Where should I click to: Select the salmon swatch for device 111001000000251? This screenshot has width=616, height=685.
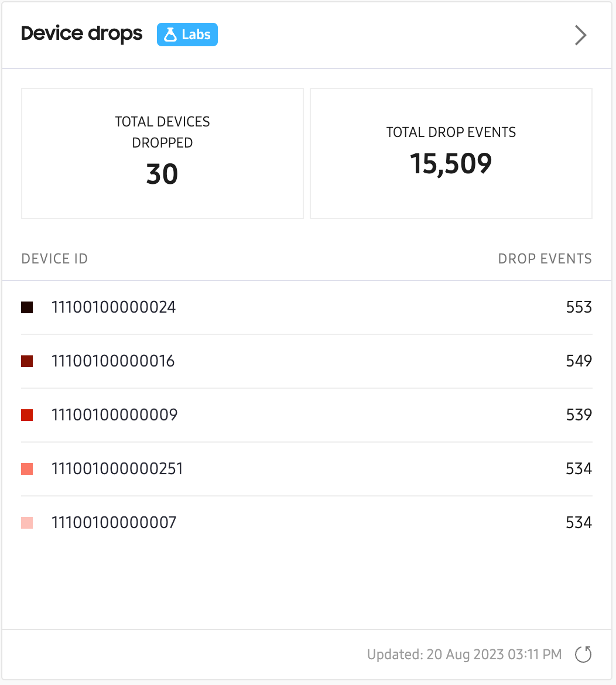pyautogui.click(x=27, y=469)
